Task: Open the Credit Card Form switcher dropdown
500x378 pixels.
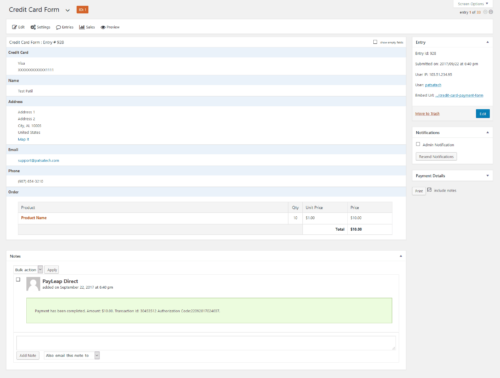Action: click(68, 10)
